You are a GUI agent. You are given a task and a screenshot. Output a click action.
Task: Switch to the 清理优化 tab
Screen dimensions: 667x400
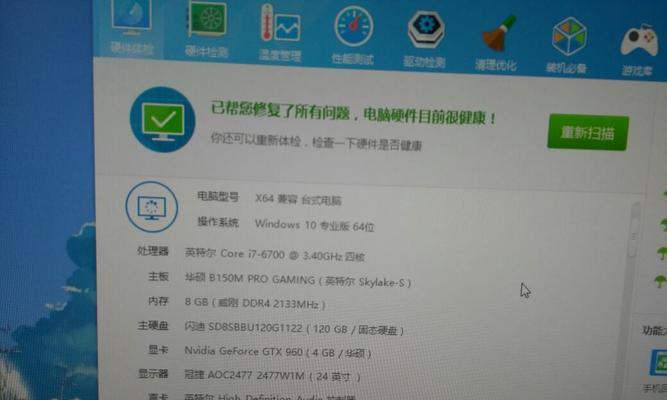point(496,43)
